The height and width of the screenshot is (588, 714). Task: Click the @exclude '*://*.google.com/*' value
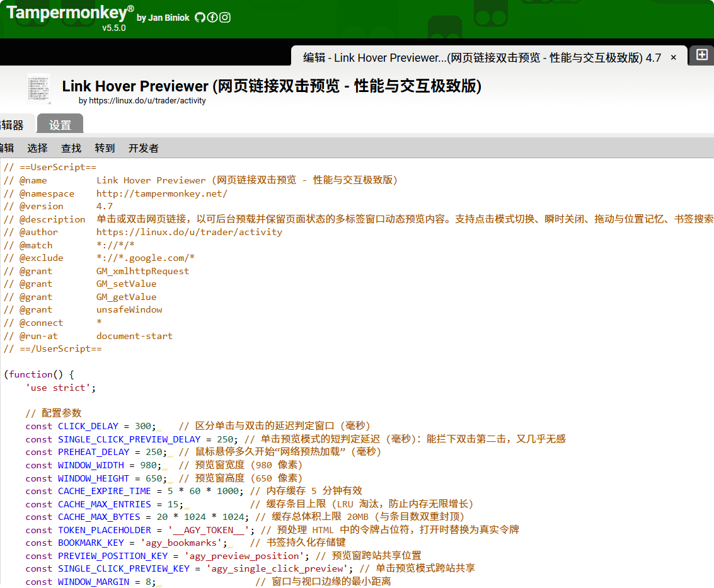click(x=146, y=258)
